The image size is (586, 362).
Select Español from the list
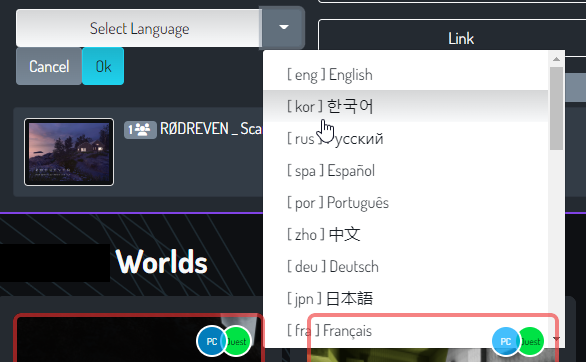tap(405, 170)
